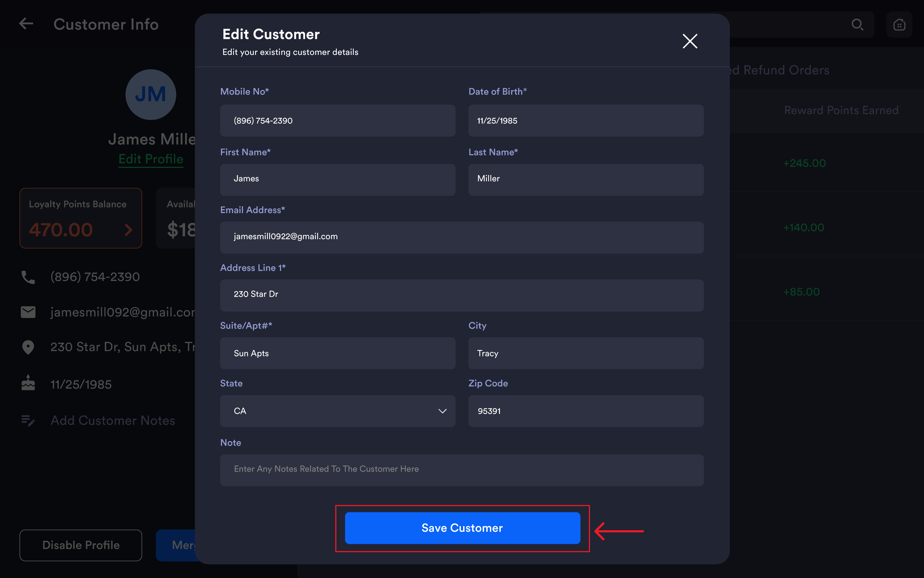Screen dimensions: 924x578
Task: Click the Refund Orders tab
Action: tap(779, 70)
